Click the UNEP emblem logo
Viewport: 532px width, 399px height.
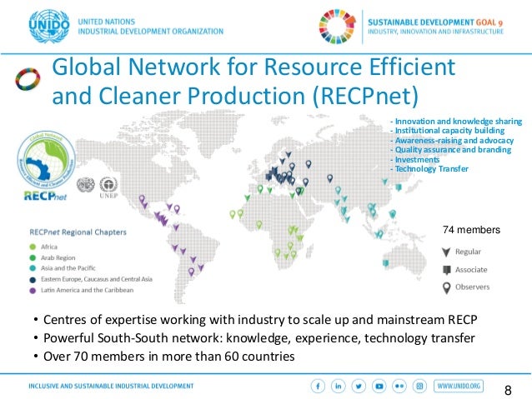(x=108, y=184)
